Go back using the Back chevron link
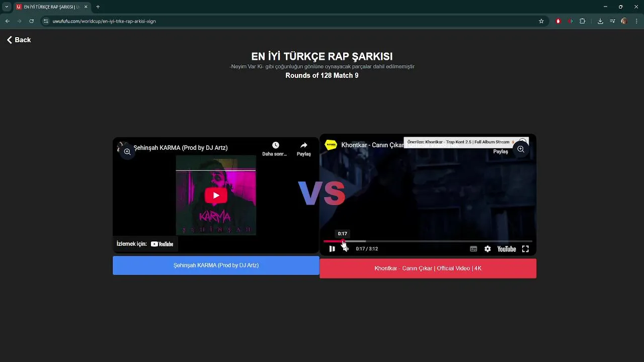644x362 pixels. tap(19, 40)
